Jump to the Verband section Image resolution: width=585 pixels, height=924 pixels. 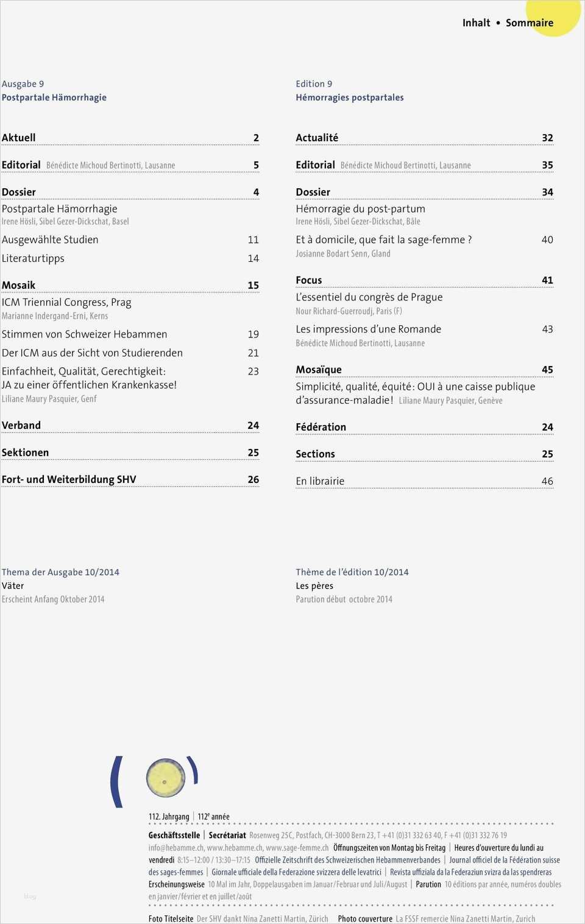21,425
